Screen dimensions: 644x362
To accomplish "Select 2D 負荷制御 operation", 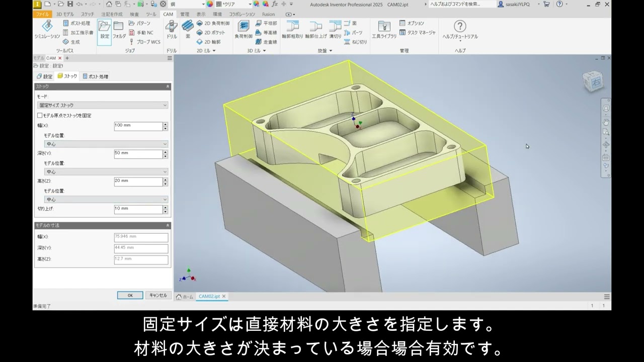I will point(213,23).
